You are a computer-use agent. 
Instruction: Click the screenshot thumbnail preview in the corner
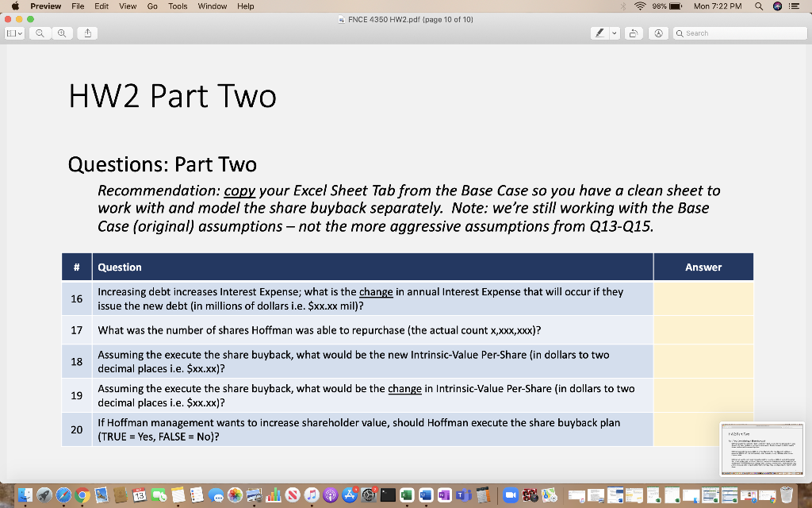(x=762, y=449)
